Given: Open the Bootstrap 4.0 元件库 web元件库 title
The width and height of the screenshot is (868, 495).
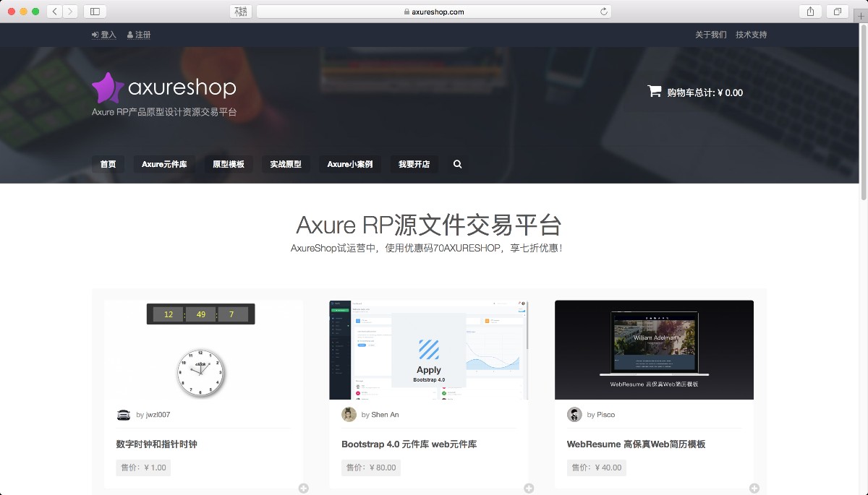Looking at the screenshot, I should click(409, 444).
